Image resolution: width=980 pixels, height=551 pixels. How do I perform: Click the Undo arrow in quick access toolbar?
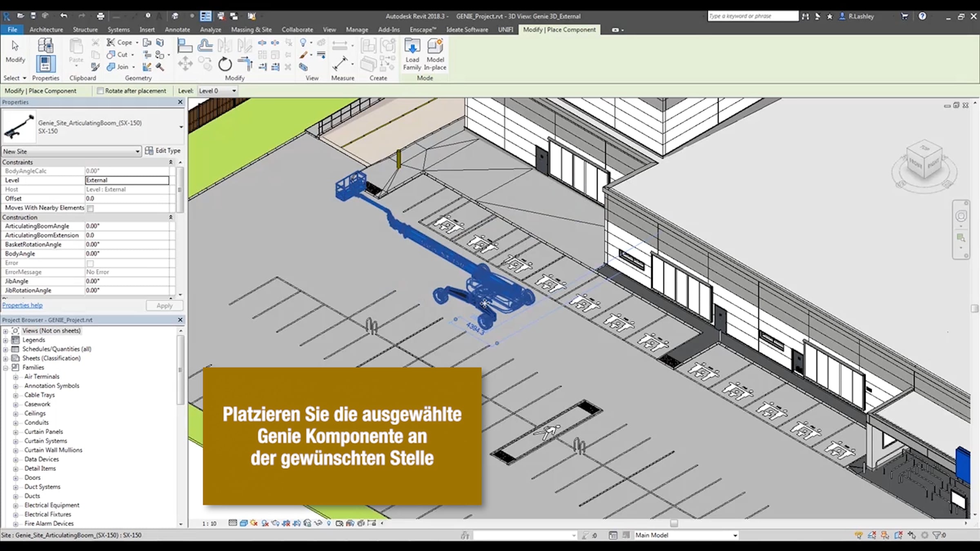tap(64, 16)
